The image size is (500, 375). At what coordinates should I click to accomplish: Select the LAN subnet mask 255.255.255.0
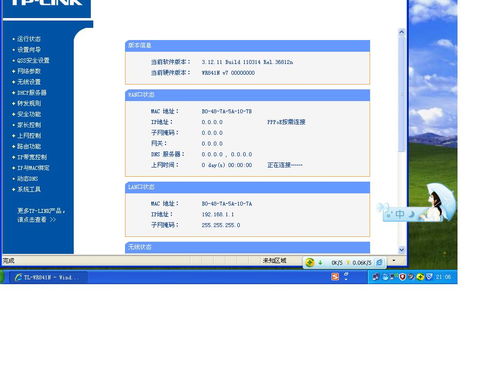pyautogui.click(x=221, y=225)
